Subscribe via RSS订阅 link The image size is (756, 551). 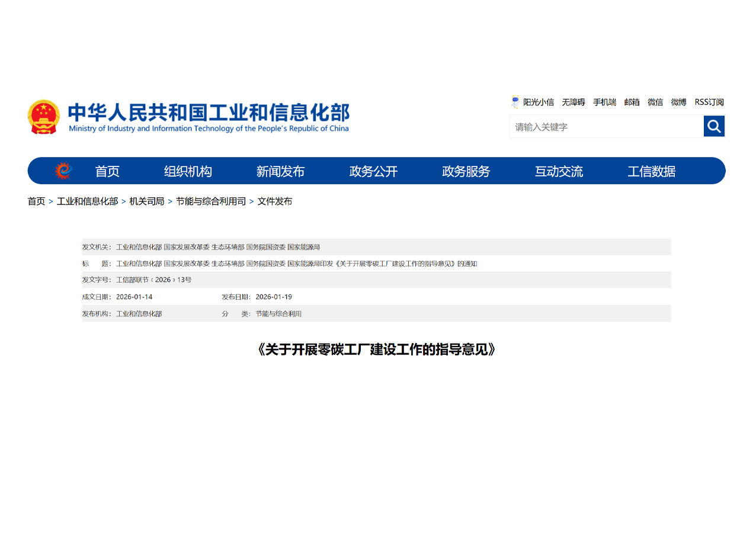709,102
